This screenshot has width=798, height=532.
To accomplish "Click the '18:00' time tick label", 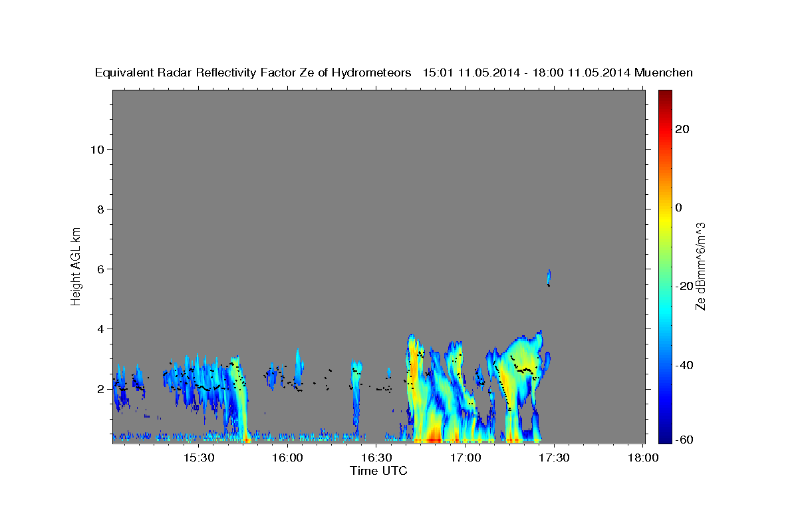I will point(644,458).
